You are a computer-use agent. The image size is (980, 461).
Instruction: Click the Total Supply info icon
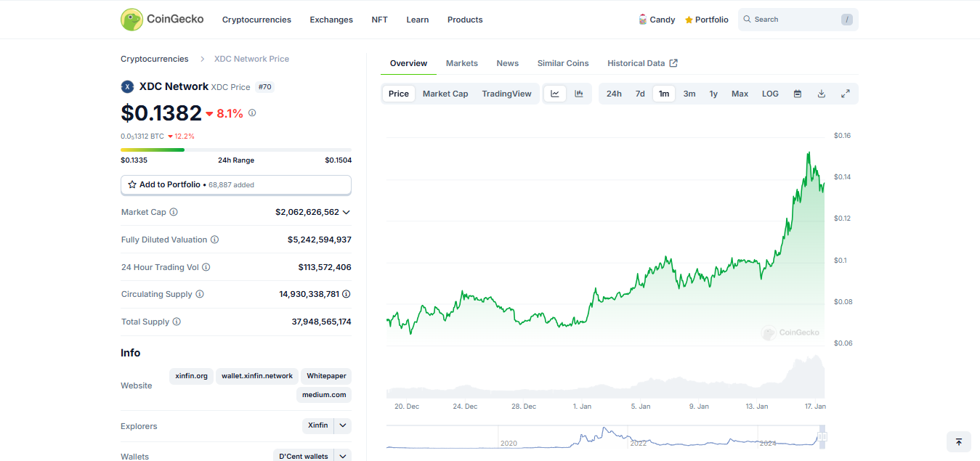[x=177, y=322]
